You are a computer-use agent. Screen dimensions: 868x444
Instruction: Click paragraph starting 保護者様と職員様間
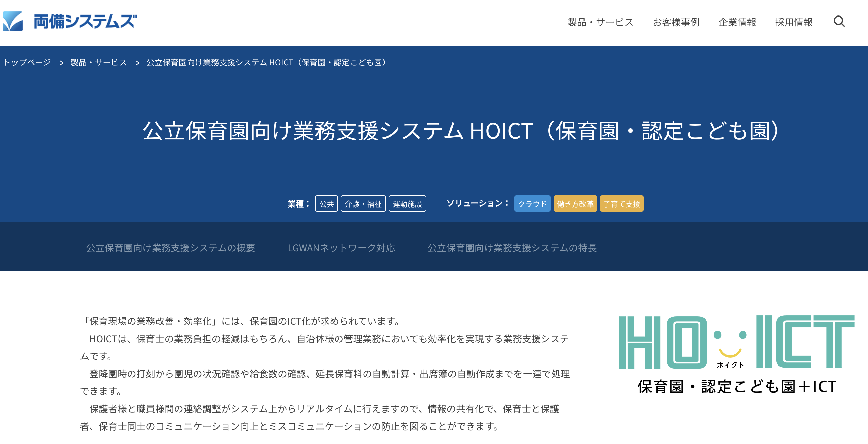coord(320,417)
